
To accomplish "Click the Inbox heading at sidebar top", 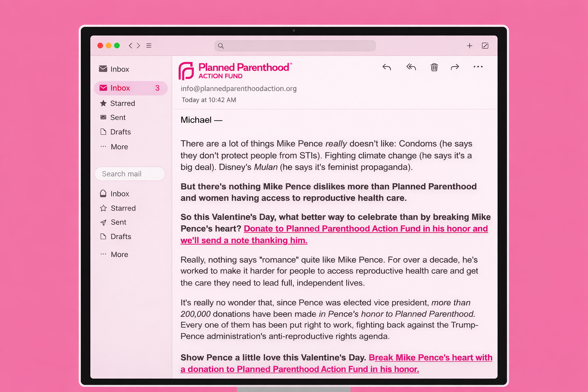I will click(x=120, y=69).
